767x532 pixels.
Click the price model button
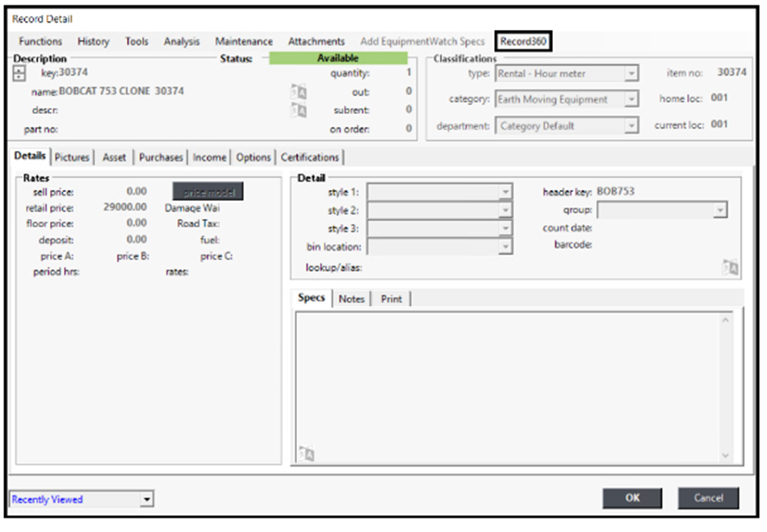(x=207, y=192)
